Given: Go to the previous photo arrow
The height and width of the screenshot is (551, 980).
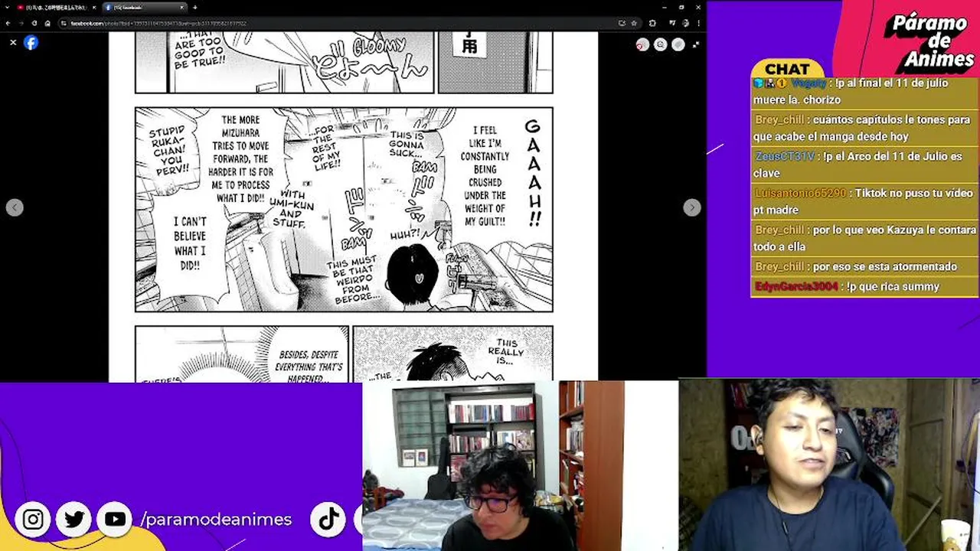Looking at the screenshot, I should pyautogui.click(x=15, y=207).
